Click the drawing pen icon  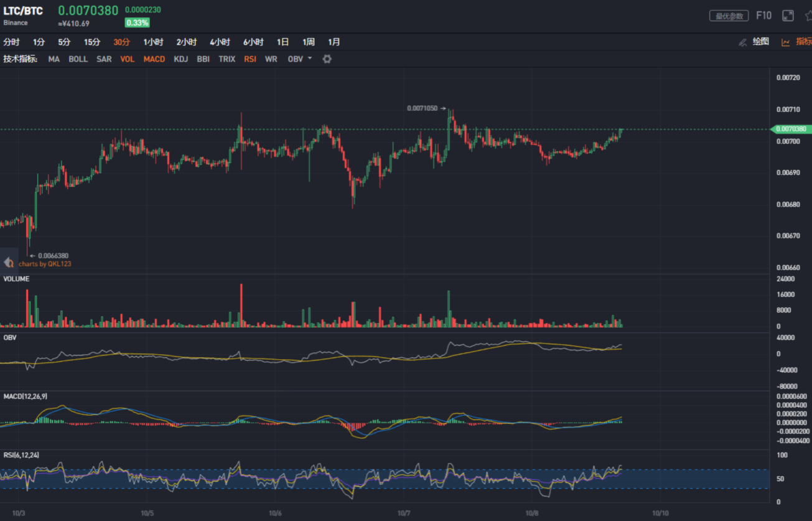click(742, 42)
